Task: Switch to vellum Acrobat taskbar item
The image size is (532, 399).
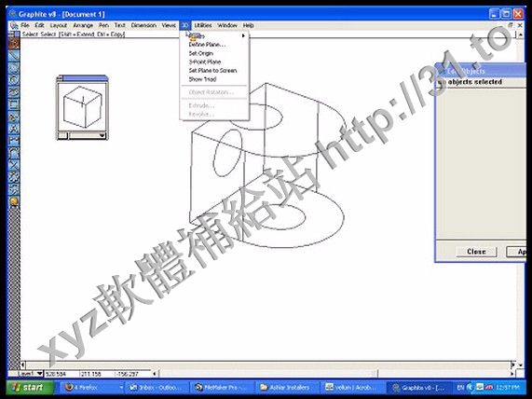Action: [352, 387]
